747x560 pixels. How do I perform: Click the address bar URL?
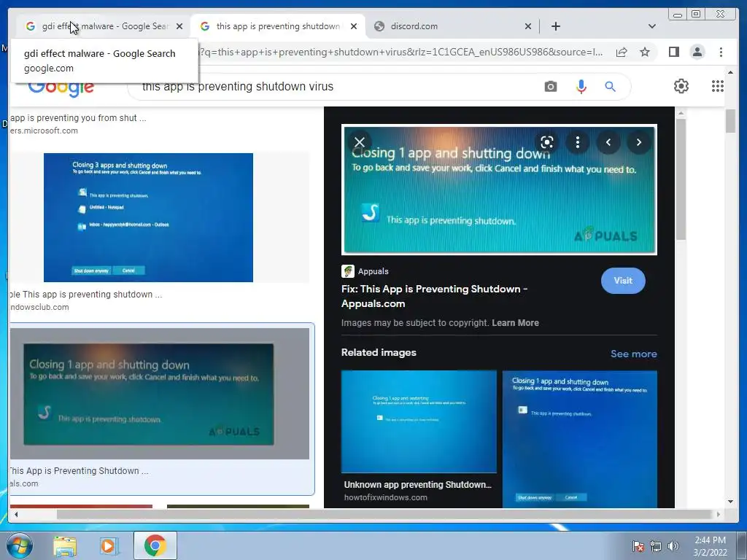tap(400, 52)
